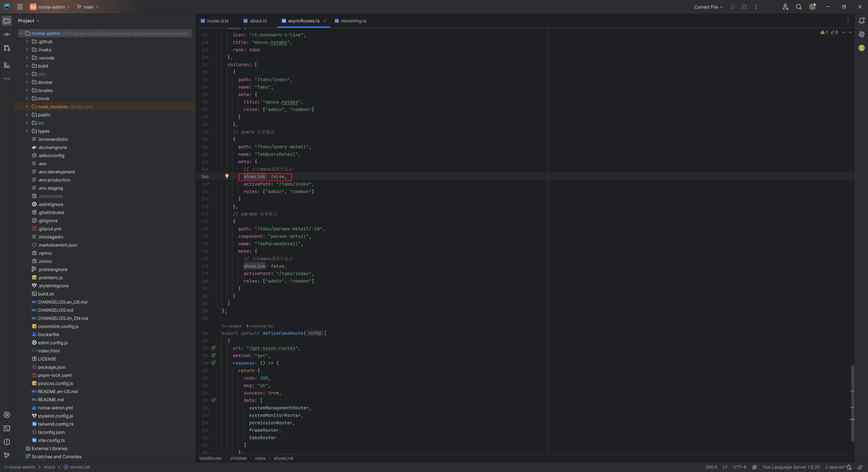Run the current file

(733, 7)
